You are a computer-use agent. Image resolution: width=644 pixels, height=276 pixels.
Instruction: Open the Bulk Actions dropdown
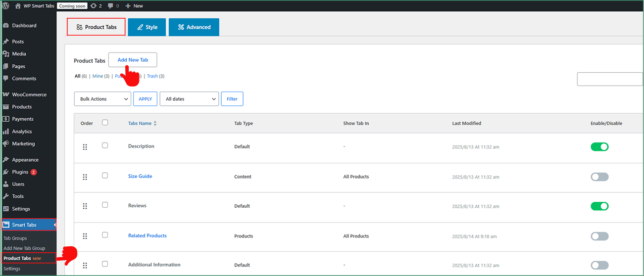point(102,99)
